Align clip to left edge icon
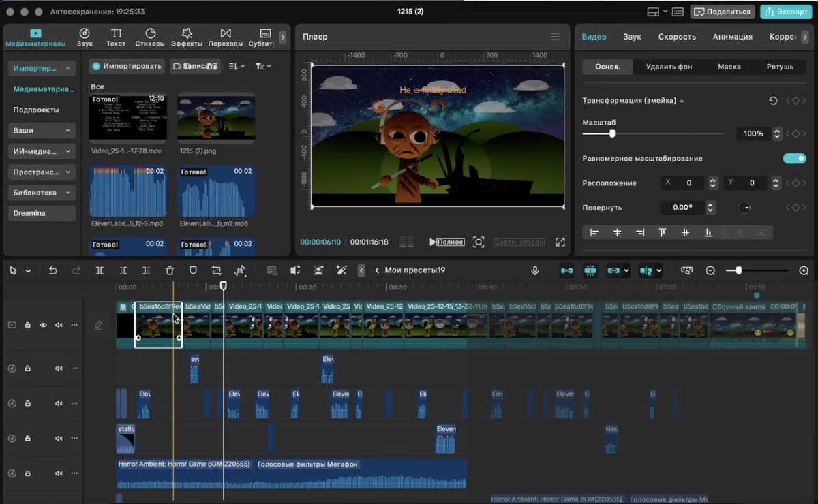Image resolution: width=818 pixels, height=504 pixels. tap(594, 232)
